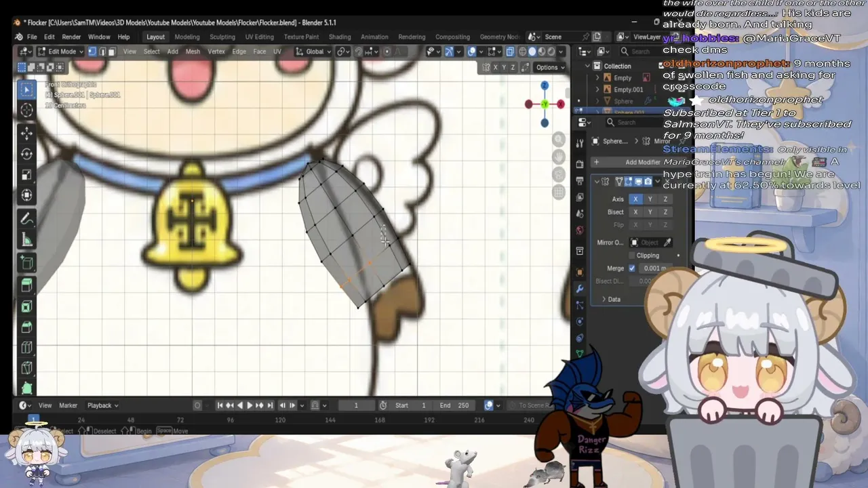The image size is (868, 488).
Task: Switch to the Modeling workspace tab
Action: coord(187,37)
